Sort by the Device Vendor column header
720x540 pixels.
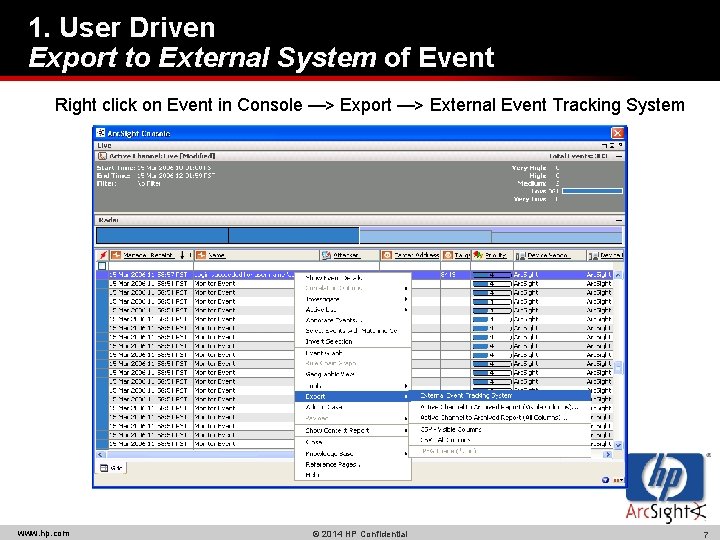(550, 255)
